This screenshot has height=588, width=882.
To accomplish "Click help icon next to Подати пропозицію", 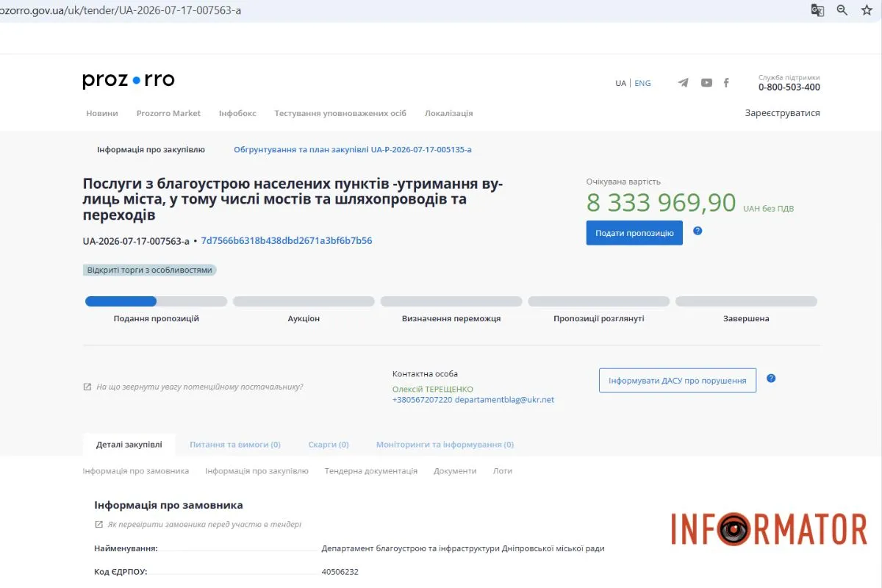I will click(698, 231).
